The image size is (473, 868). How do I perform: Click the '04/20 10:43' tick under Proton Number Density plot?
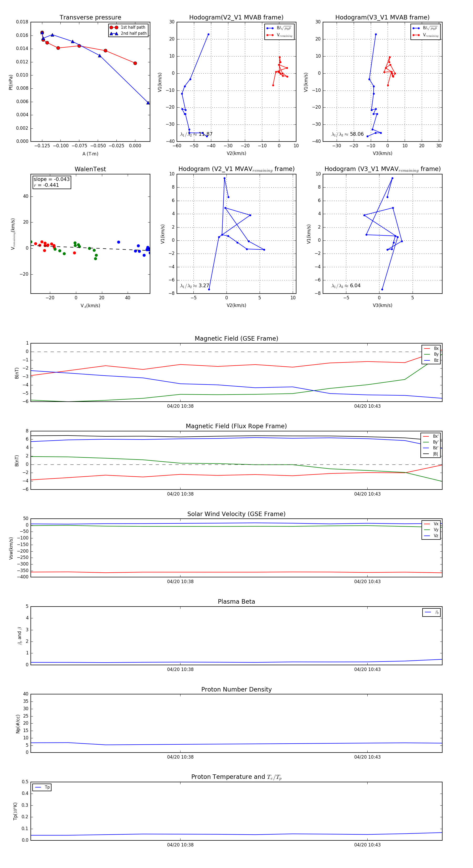coord(367,757)
